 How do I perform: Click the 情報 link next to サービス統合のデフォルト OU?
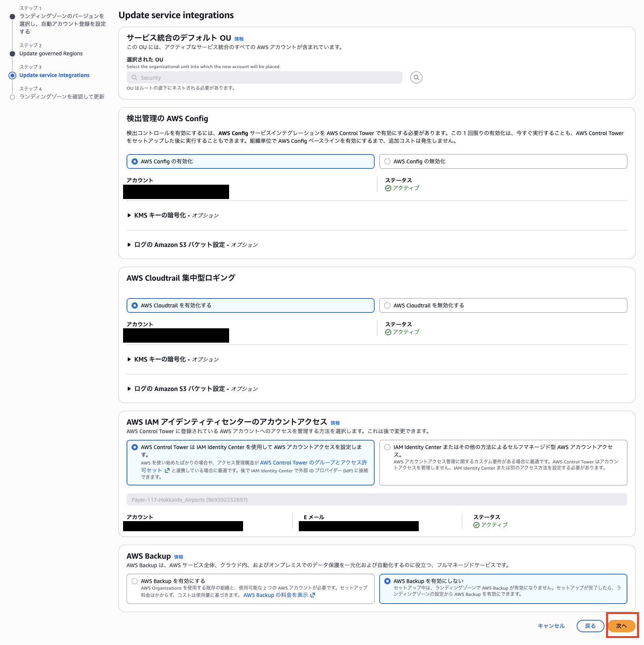(x=239, y=39)
